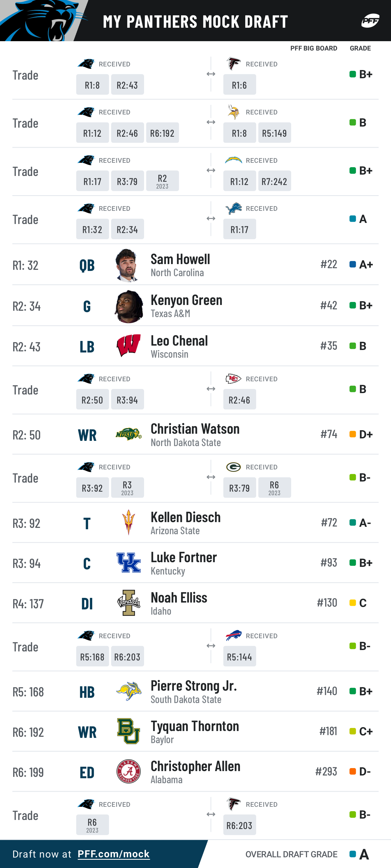Click the PFF BIG BOARD column header

coord(314,48)
